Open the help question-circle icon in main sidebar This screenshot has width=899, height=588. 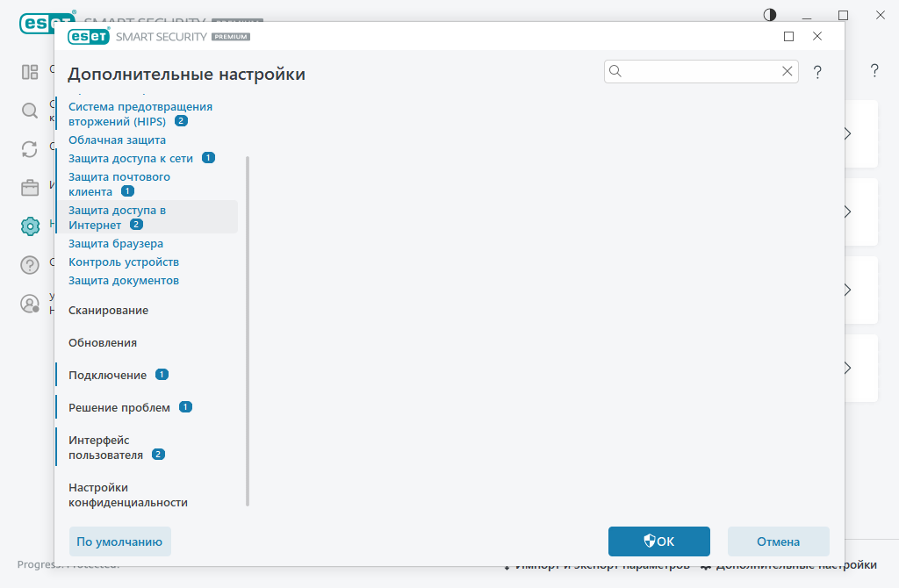[30, 265]
